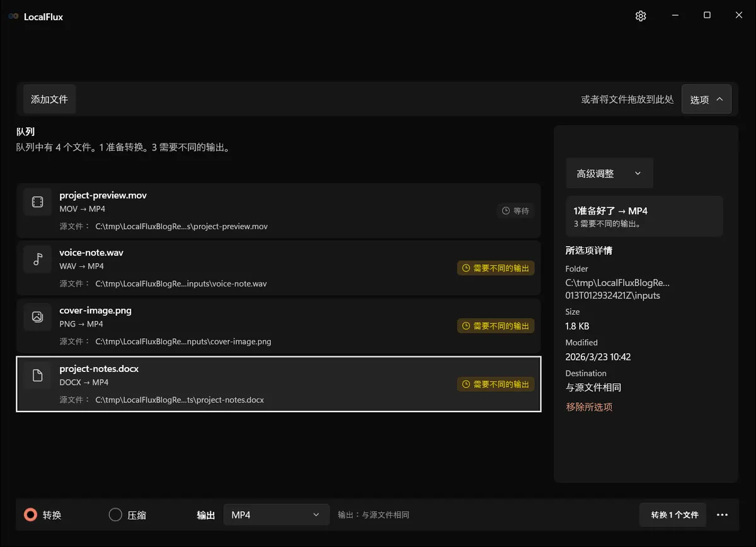This screenshot has height=547, width=756.
Task: Click the 2026/3/23 10:42 modified value
Action: 598,357
